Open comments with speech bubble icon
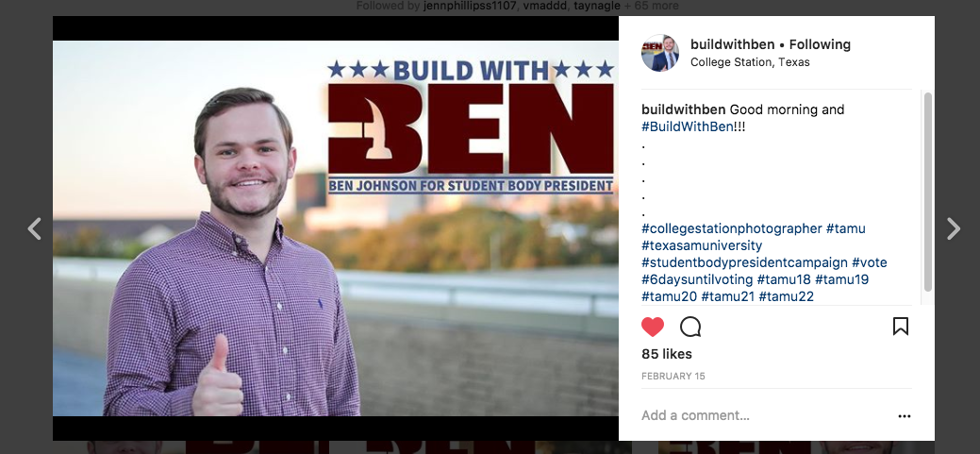 coord(690,327)
